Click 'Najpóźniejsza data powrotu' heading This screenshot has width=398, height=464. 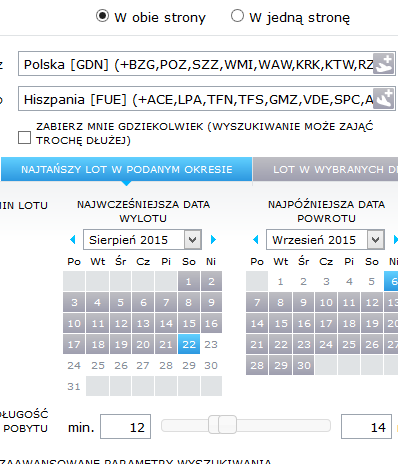(326, 211)
